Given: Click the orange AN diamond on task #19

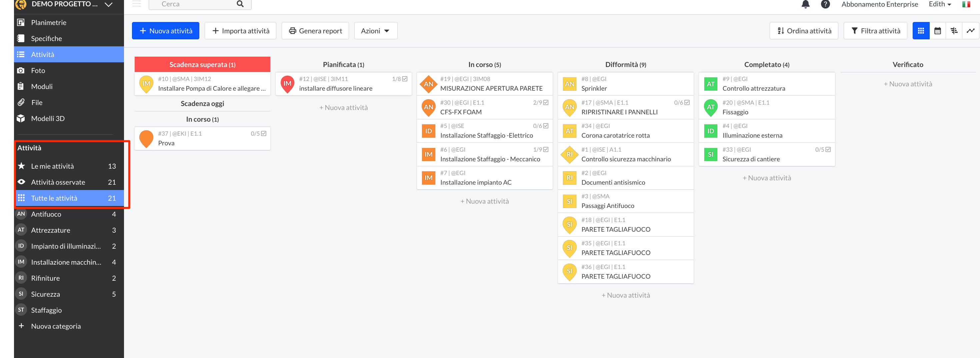Looking at the screenshot, I should [428, 84].
